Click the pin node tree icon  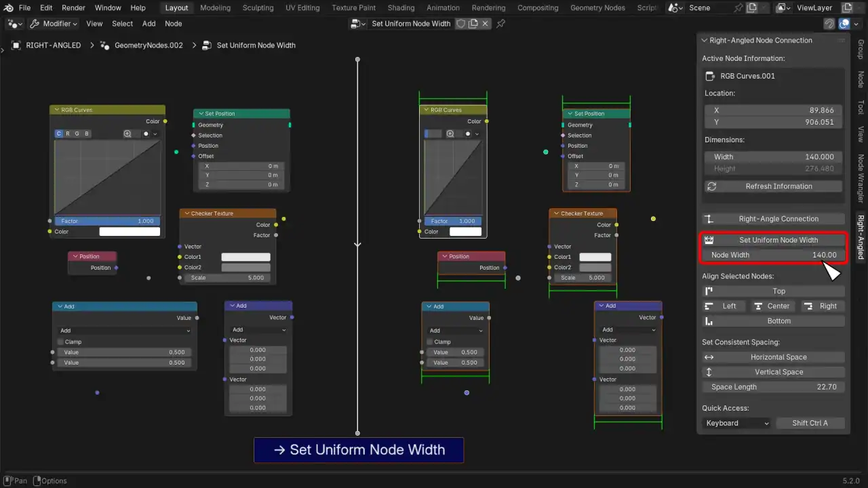(x=500, y=23)
